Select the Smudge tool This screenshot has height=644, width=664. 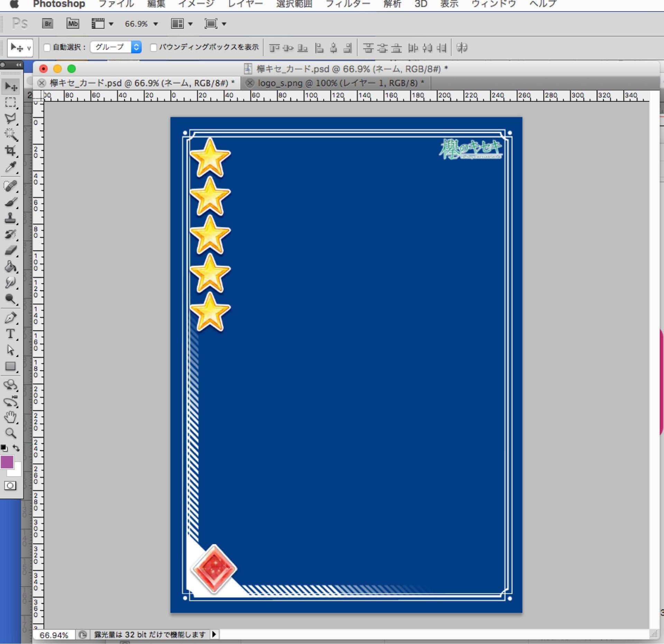point(11,283)
